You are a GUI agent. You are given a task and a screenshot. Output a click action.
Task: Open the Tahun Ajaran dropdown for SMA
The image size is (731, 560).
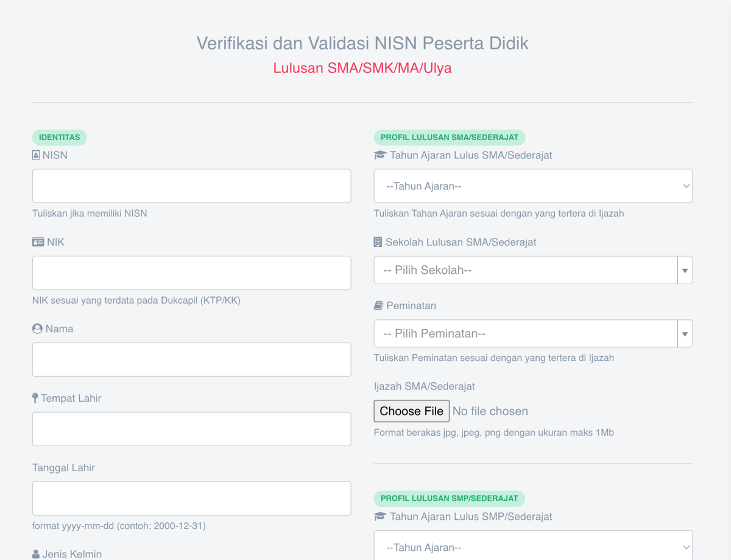(533, 186)
